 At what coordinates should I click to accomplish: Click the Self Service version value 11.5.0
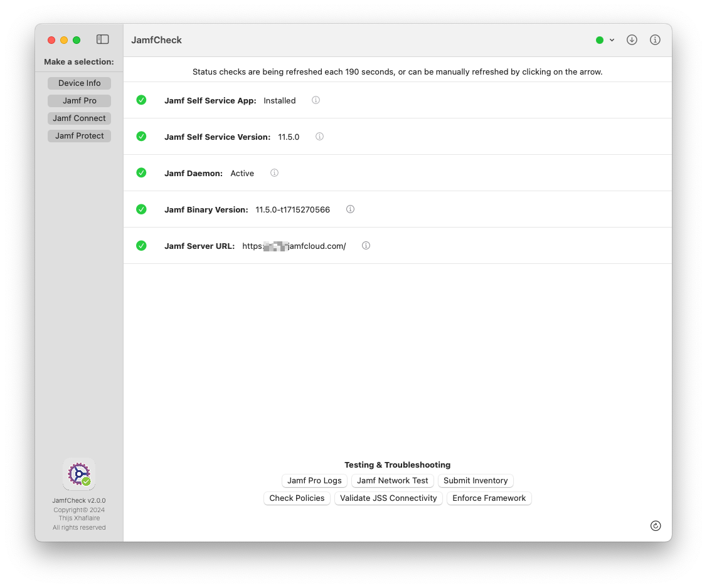pyautogui.click(x=289, y=137)
